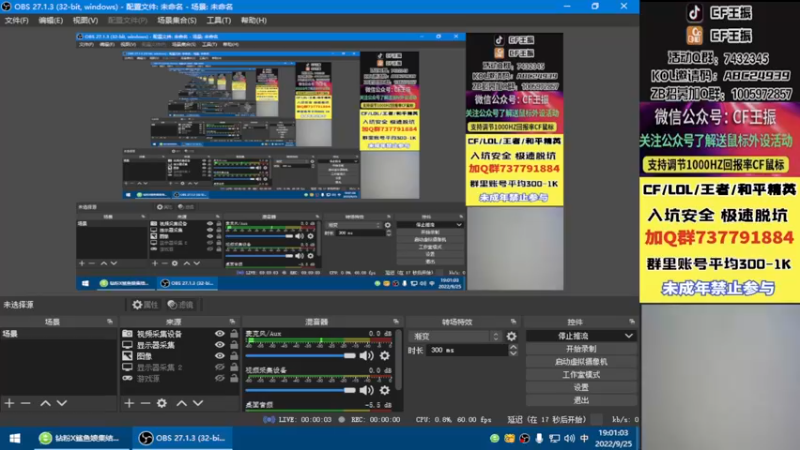Click 启动虚拟摄像机 button

(581, 362)
